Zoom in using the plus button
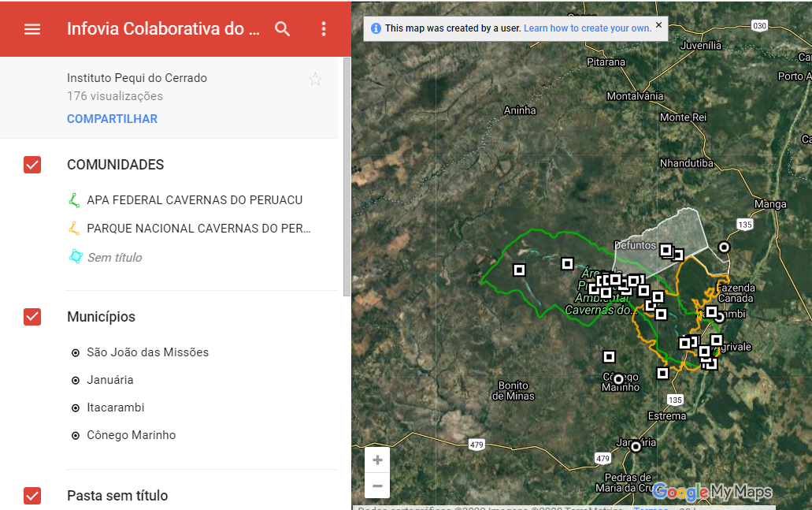 tap(377, 460)
